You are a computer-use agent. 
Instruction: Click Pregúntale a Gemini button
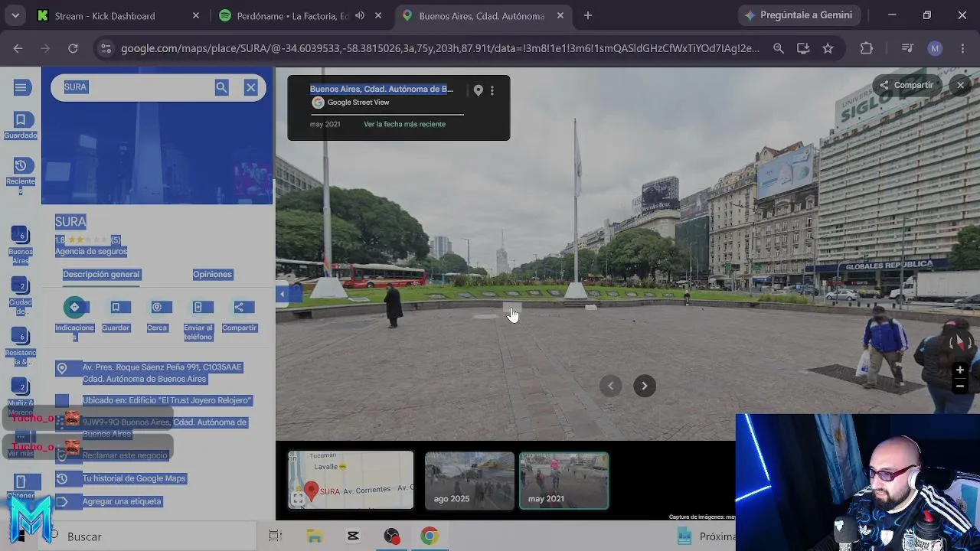pyautogui.click(x=799, y=15)
